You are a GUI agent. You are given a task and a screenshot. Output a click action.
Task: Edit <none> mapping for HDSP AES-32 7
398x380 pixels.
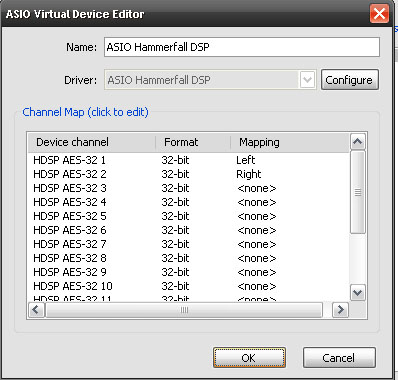point(257,245)
